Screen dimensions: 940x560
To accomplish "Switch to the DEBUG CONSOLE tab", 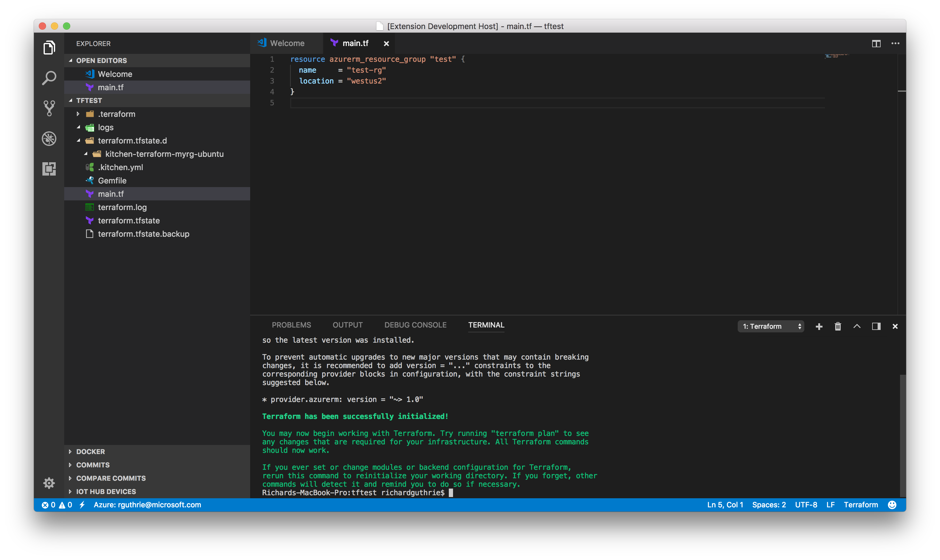I will [x=415, y=325].
